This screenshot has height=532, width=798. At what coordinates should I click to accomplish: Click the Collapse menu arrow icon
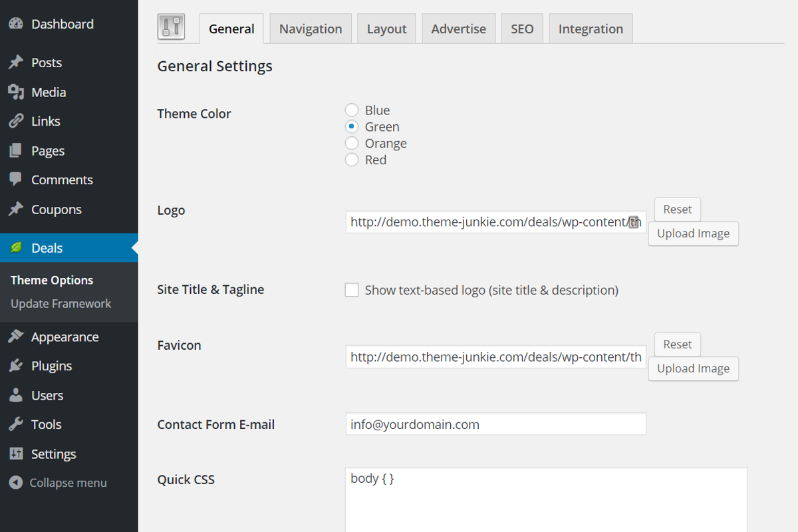(16, 483)
